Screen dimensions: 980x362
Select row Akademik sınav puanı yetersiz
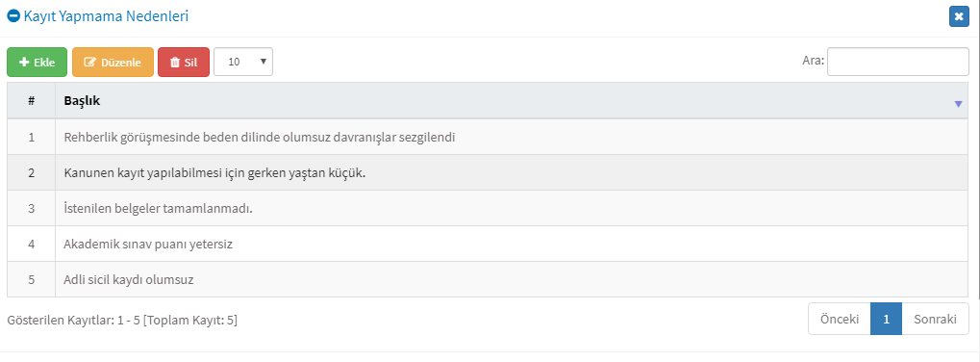click(488, 244)
